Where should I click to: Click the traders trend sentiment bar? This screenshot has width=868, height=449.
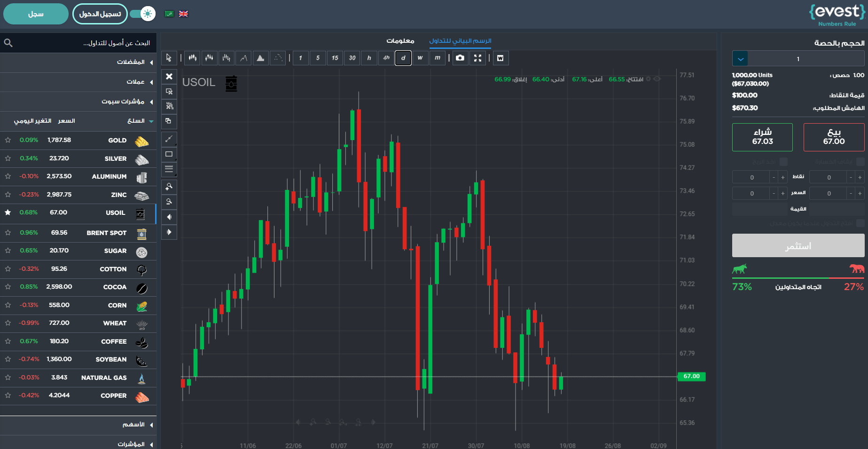[x=798, y=278]
